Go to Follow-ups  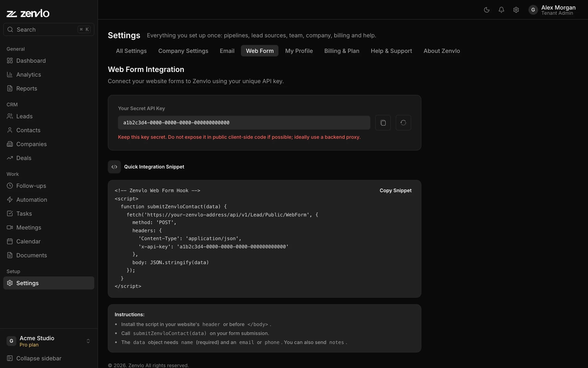coord(49,186)
